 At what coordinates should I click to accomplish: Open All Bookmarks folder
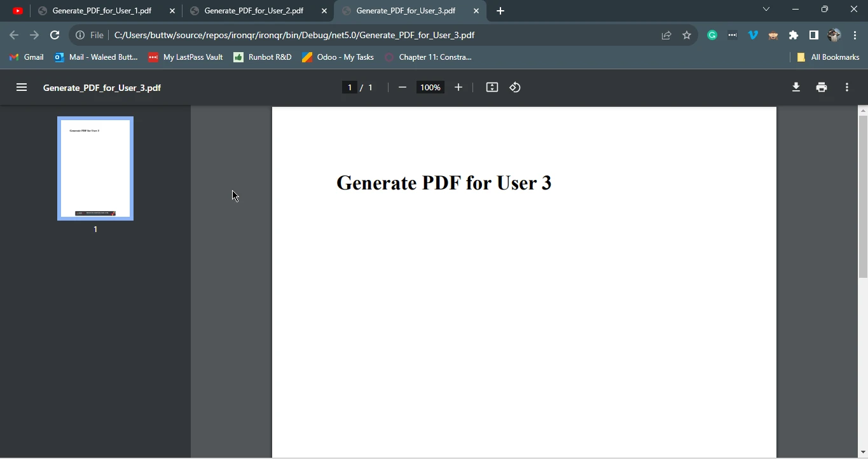828,57
